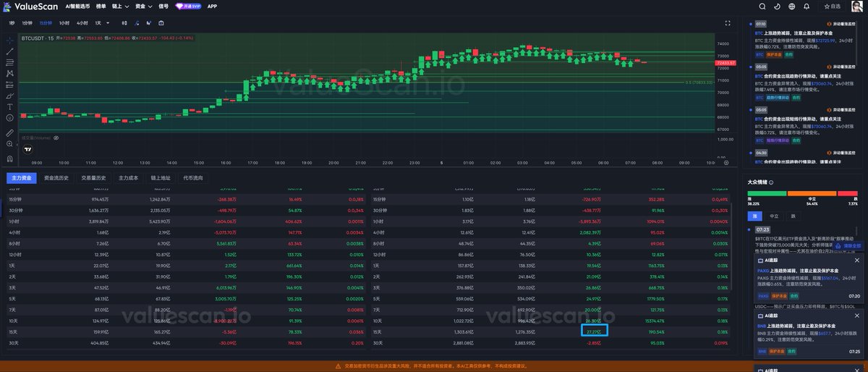Select the 1秒 timeframe
Viewport: 868px width, 372px height.
(x=12, y=22)
